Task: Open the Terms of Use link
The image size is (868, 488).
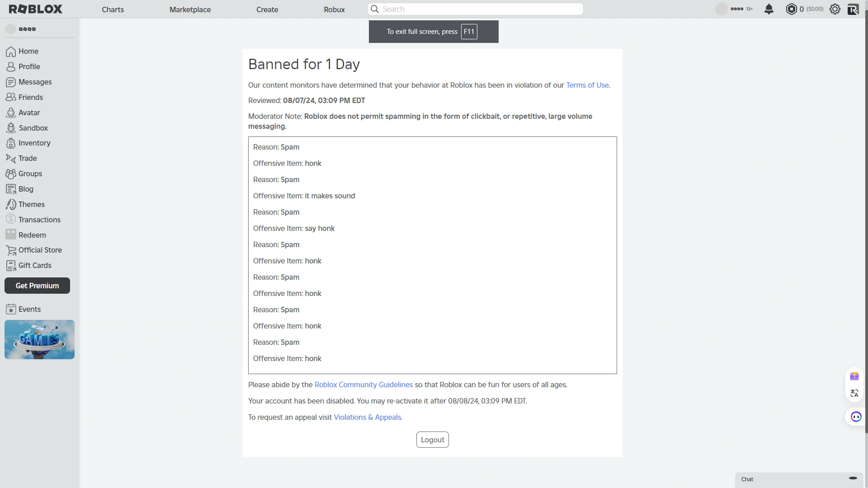Action: point(587,85)
